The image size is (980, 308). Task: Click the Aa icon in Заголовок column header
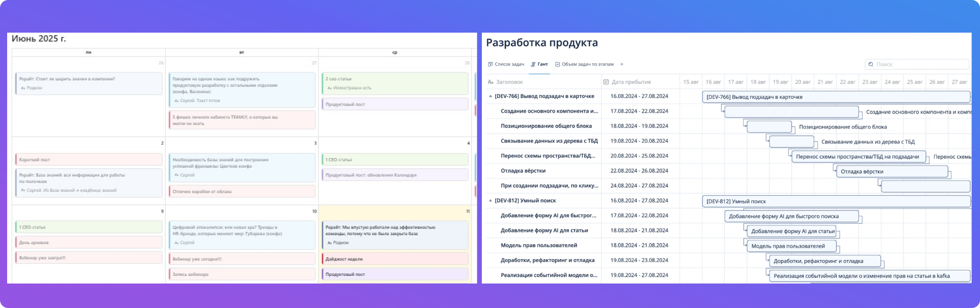click(x=491, y=82)
